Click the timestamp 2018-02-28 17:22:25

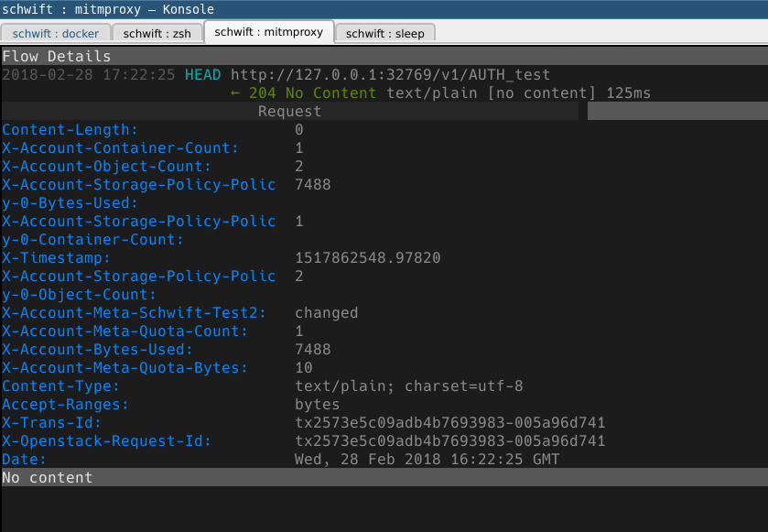(x=89, y=75)
